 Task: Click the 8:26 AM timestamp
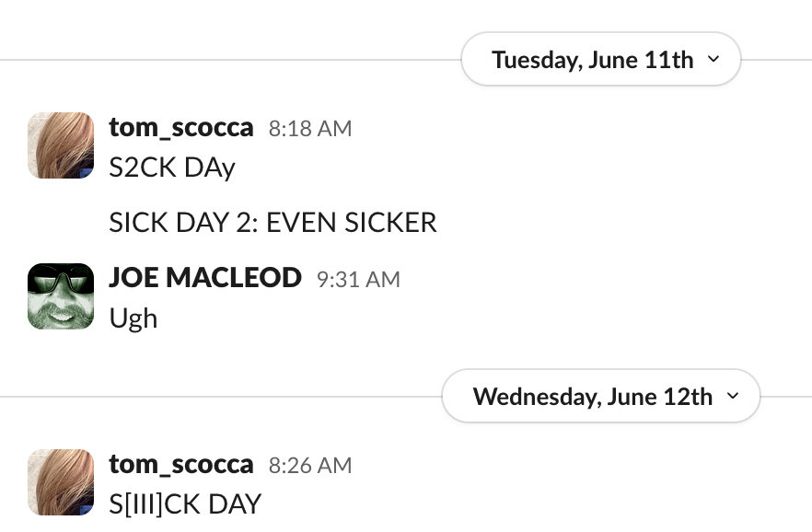[310, 466]
